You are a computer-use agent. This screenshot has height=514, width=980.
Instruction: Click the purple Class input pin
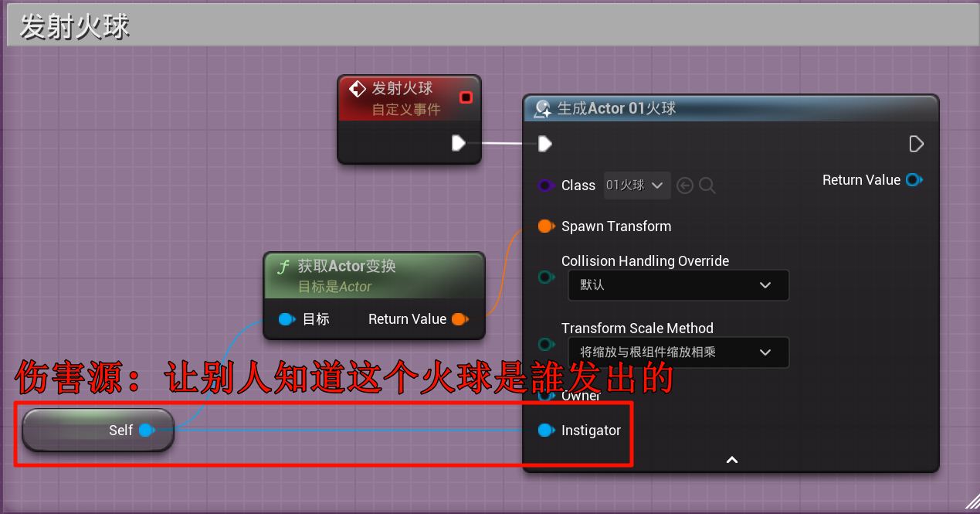546,186
